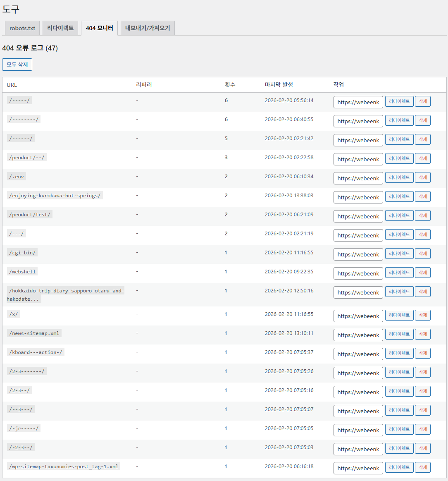
Task: Click redirect input for /product/--/ row
Action: tap(358, 159)
